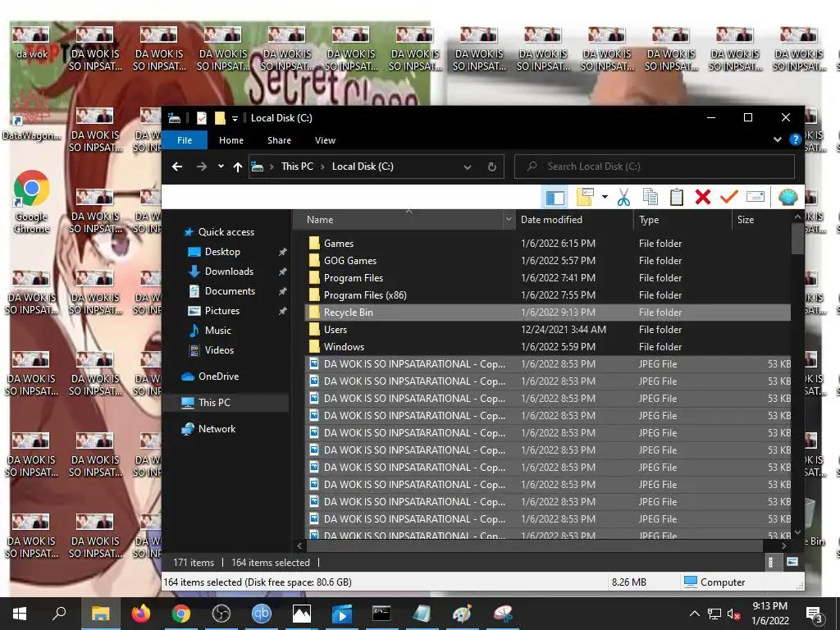Select the Users folder

tap(336, 330)
